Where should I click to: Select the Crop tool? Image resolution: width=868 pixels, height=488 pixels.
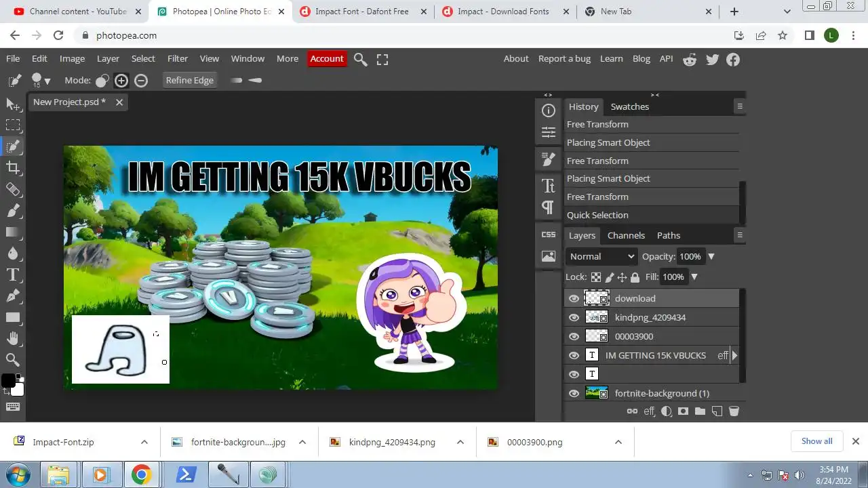[13, 167]
